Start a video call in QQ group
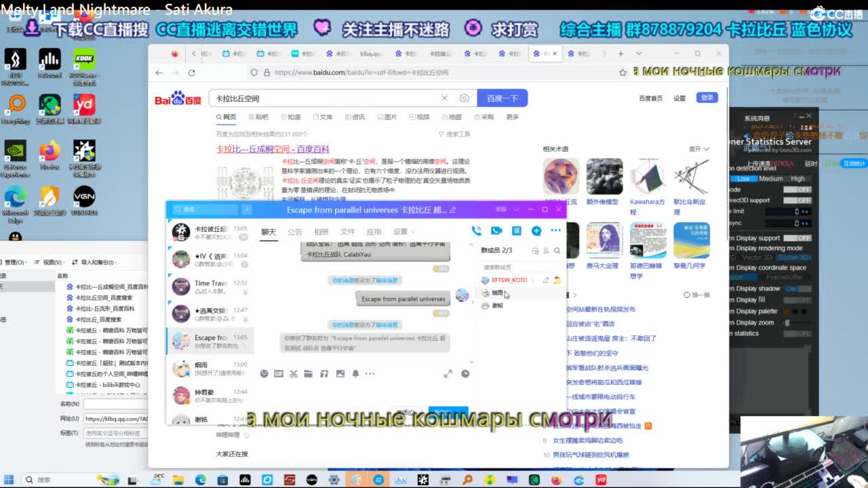This screenshot has height=488, width=868. pyautogui.click(x=496, y=231)
